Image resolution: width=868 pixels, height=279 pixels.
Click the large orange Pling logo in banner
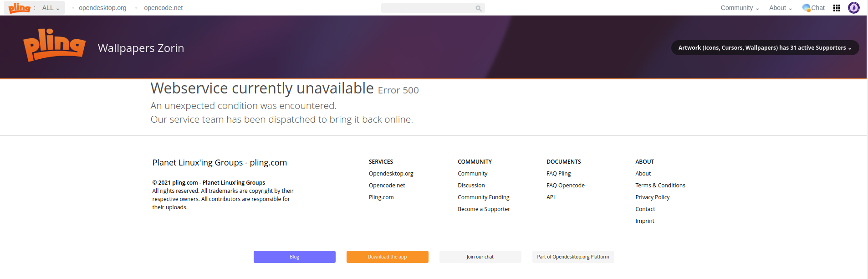[54, 45]
